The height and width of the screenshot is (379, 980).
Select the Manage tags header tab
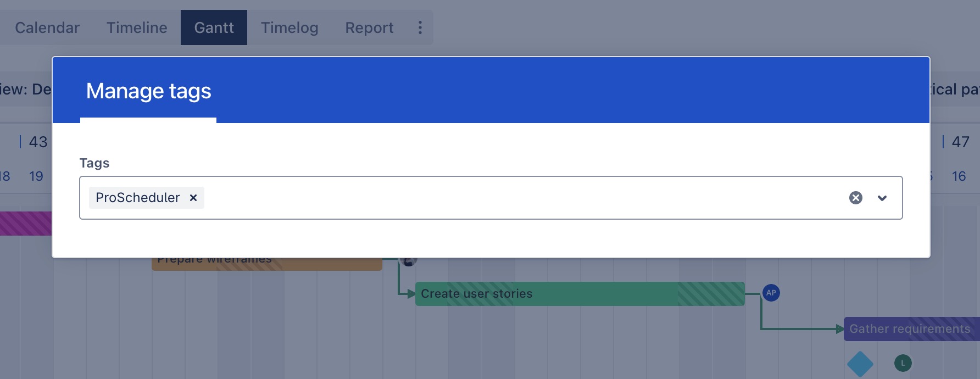[x=148, y=91]
